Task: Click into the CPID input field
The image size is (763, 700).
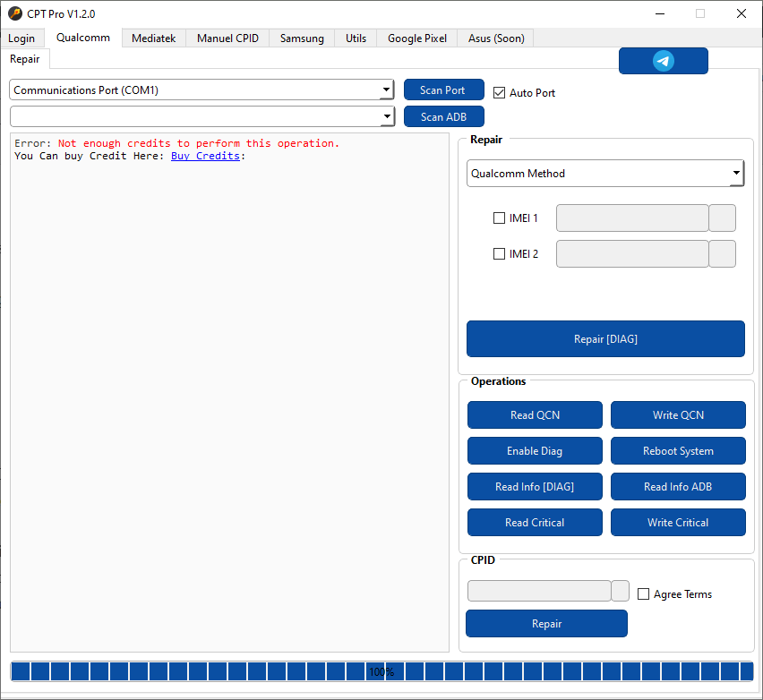Action: [x=538, y=591]
